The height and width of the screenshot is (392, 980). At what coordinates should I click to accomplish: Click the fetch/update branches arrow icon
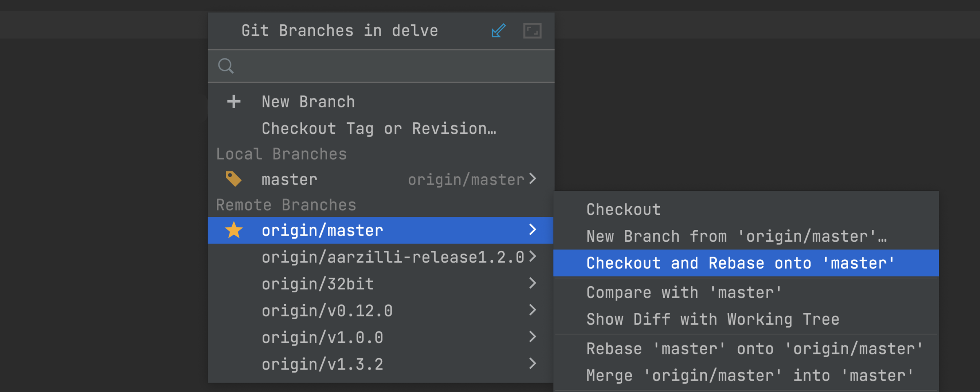[499, 31]
